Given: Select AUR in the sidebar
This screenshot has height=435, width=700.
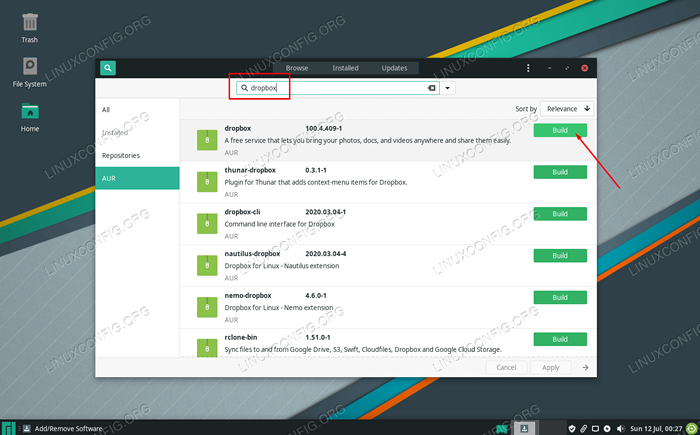Looking at the screenshot, I should [x=138, y=178].
